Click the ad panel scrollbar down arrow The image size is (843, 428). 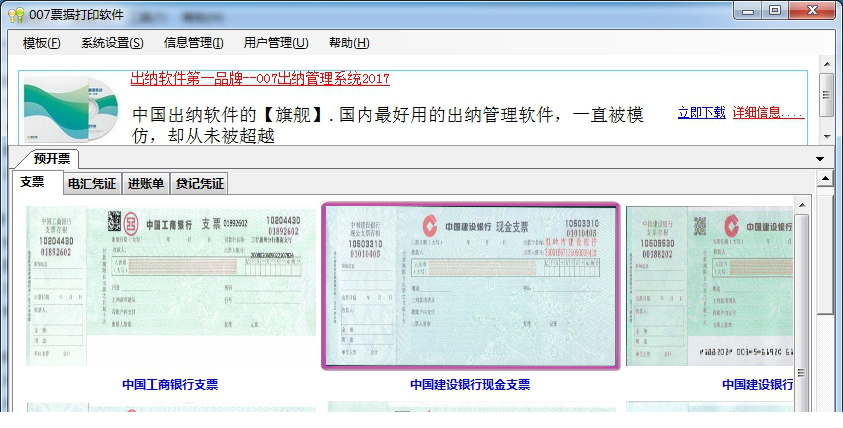coord(827,137)
